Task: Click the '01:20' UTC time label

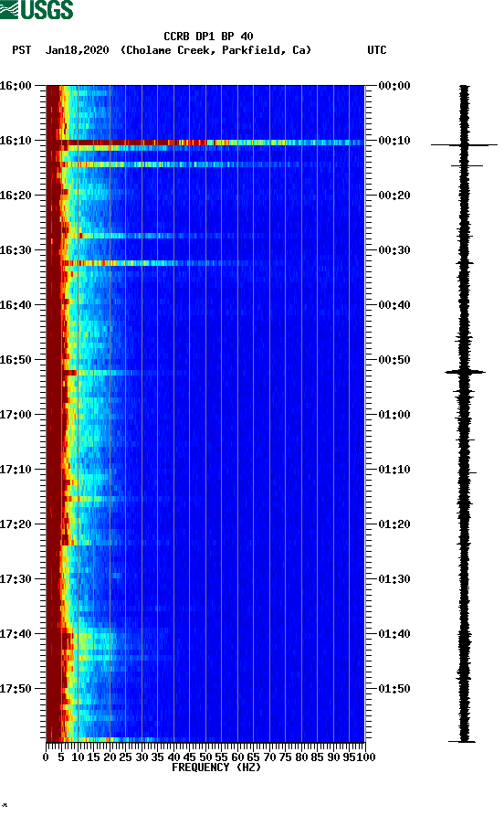Action: click(x=394, y=524)
